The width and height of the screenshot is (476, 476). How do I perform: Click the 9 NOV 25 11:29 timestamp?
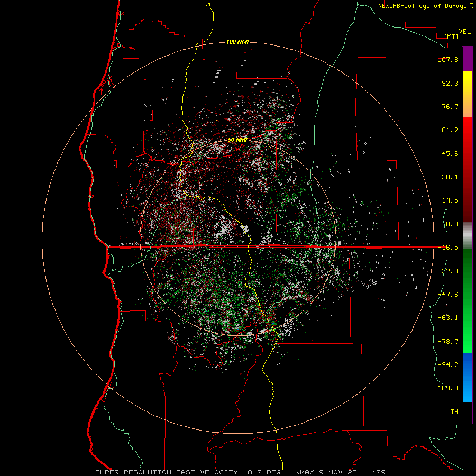pos(352,472)
